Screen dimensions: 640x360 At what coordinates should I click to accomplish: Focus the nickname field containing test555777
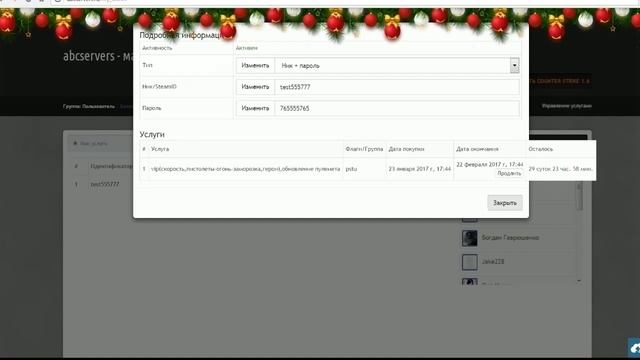point(397,87)
